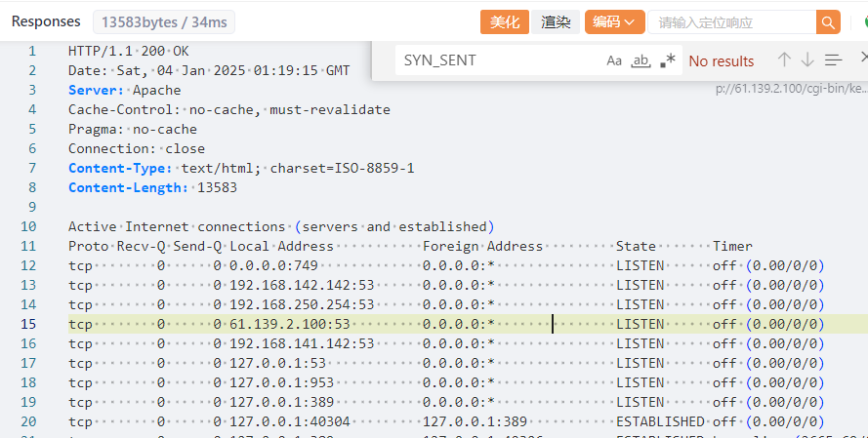Click Pragma: no-cache line
This screenshot has width=868, height=438.
(x=133, y=130)
